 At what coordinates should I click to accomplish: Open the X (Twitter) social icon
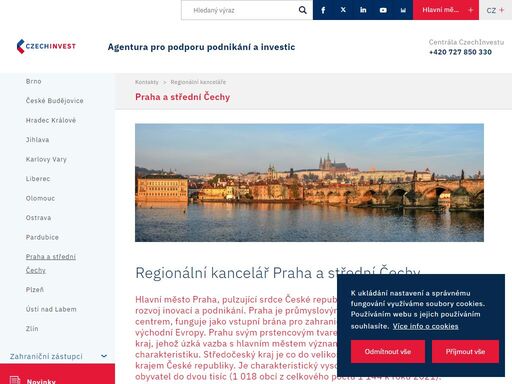(343, 10)
